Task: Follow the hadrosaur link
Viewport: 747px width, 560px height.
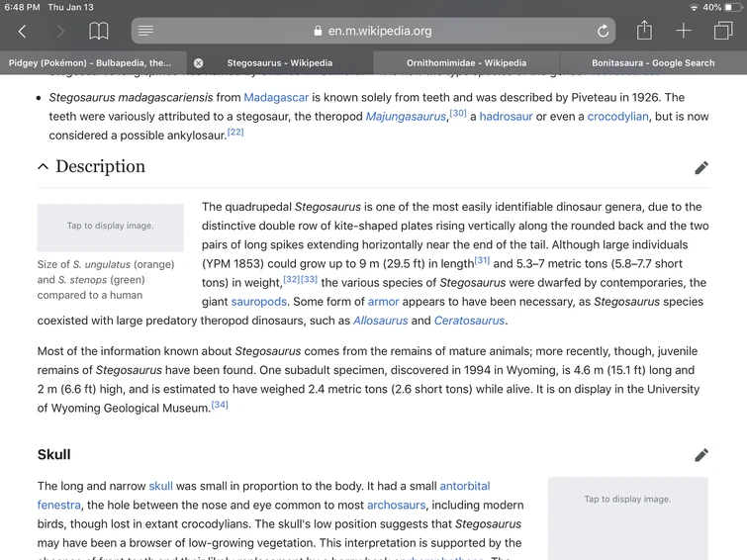Action: [506, 117]
